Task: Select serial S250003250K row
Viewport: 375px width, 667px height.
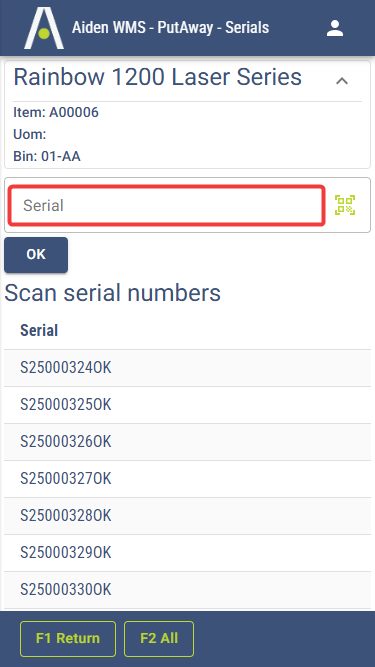Action: 188,405
